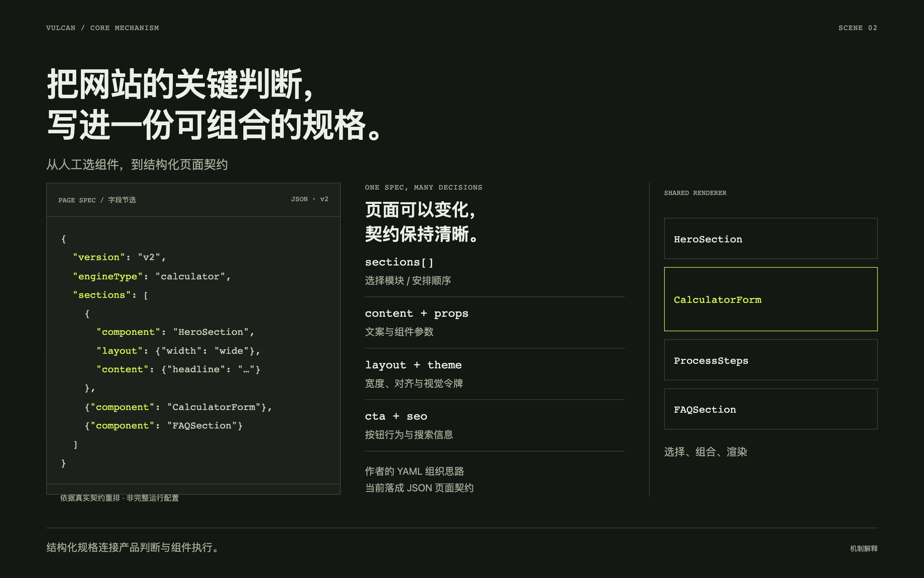
Task: Click the "按钮行为与搜索信息" description
Action: [x=409, y=435]
